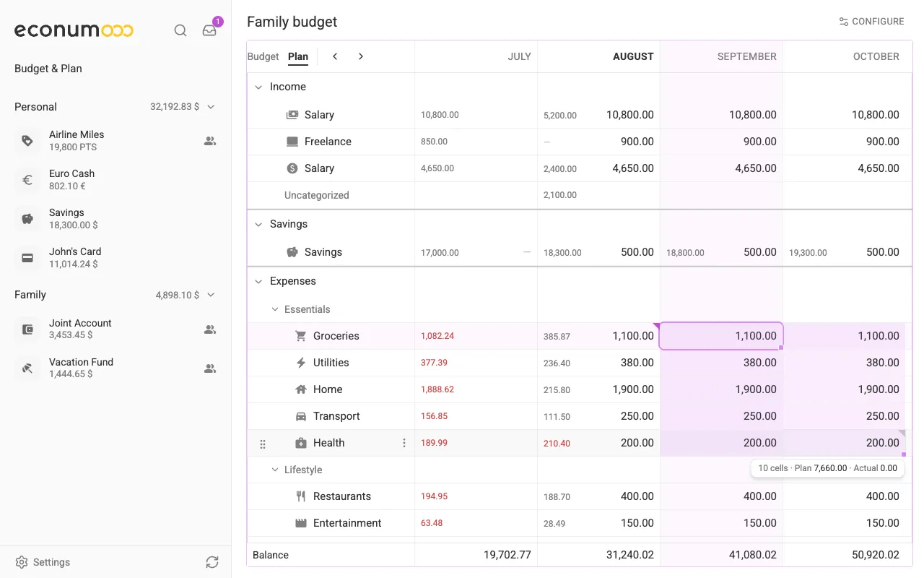Select the SEPTEMBER column header
Screen dimensions: 924x578
point(746,56)
